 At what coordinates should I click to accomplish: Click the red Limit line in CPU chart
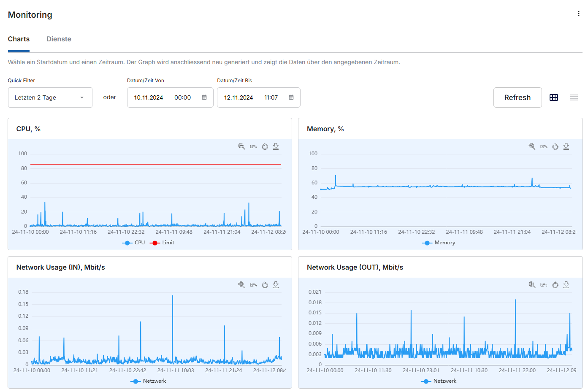(156, 164)
